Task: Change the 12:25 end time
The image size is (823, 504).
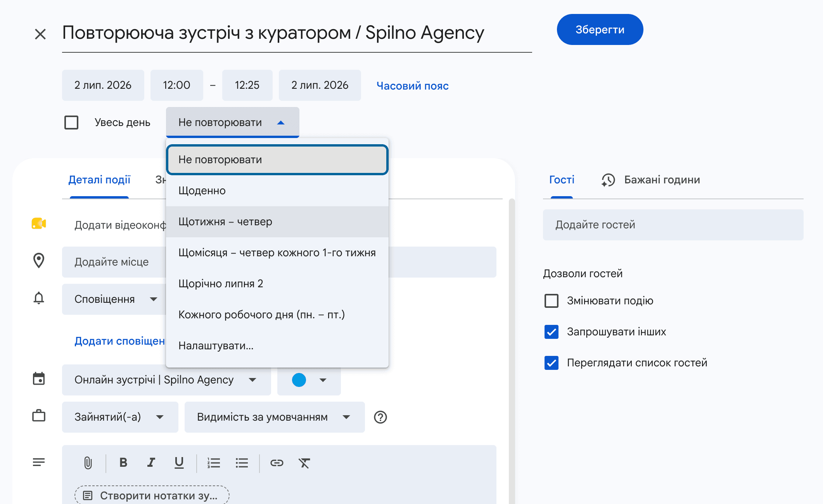Action: (x=247, y=85)
